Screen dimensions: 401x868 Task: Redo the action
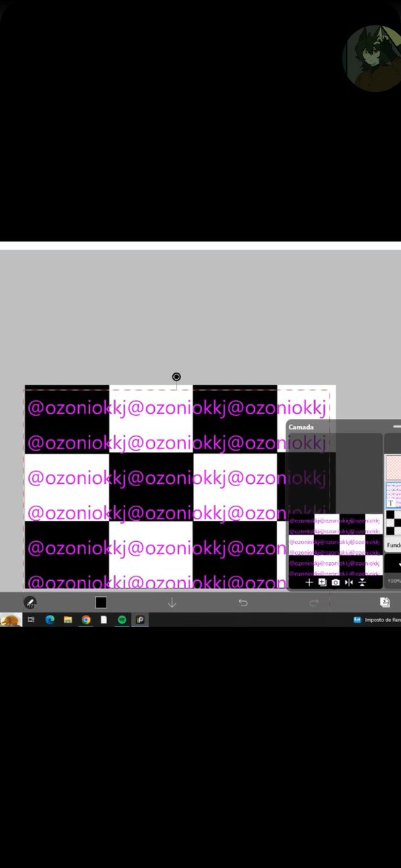[x=313, y=602]
